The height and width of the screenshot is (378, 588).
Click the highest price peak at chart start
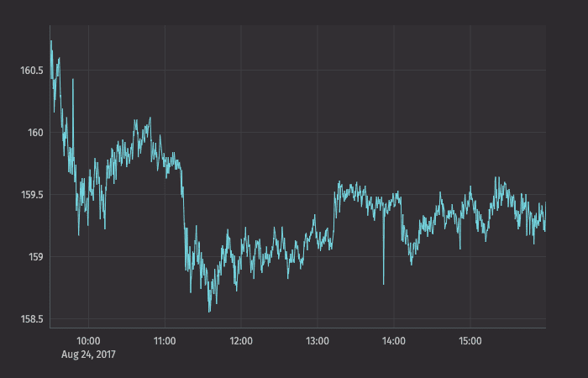tap(51, 41)
